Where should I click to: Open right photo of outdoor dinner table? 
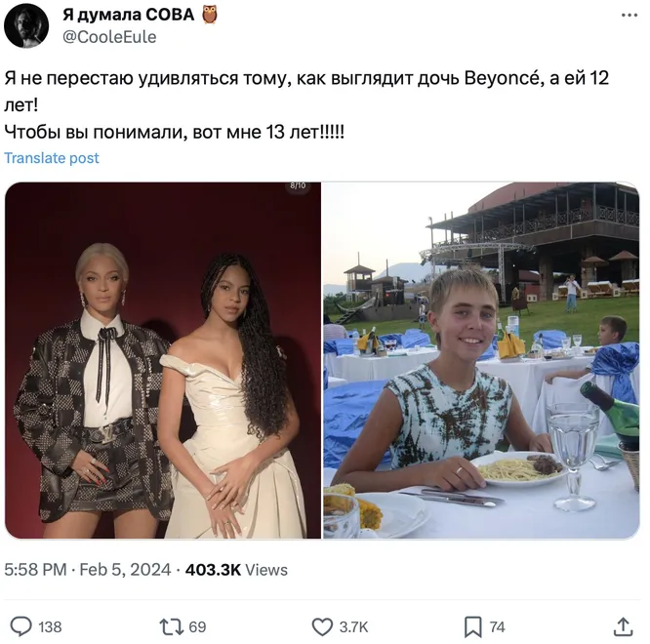coord(481,360)
